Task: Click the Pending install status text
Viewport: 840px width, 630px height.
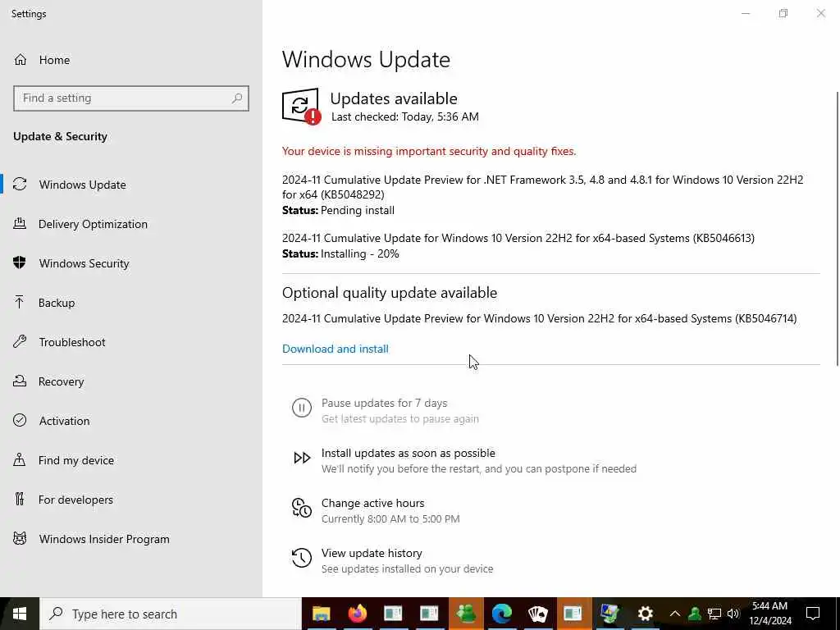Action: click(358, 211)
